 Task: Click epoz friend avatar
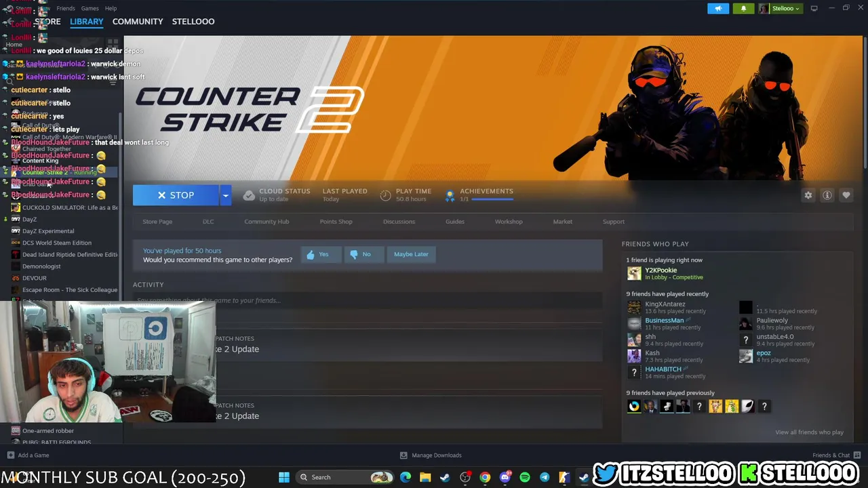tap(746, 356)
